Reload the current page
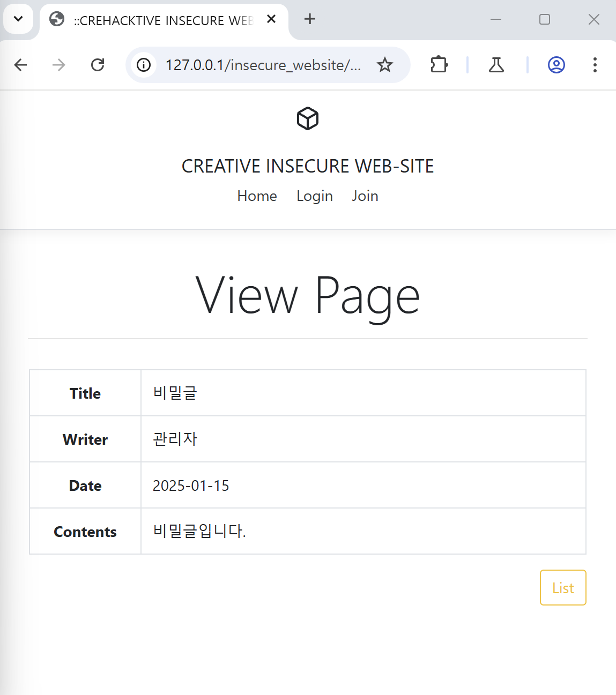The width and height of the screenshot is (616, 695). click(x=98, y=65)
